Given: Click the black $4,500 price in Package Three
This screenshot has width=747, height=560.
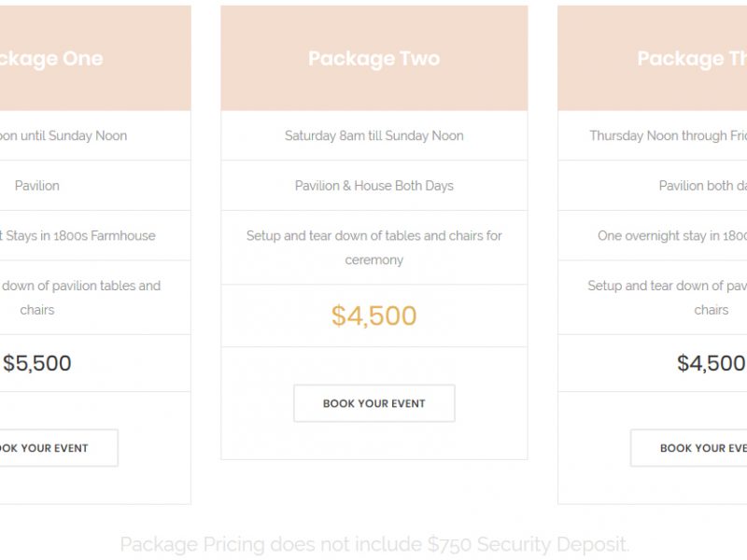Looking at the screenshot, I should tap(712, 363).
